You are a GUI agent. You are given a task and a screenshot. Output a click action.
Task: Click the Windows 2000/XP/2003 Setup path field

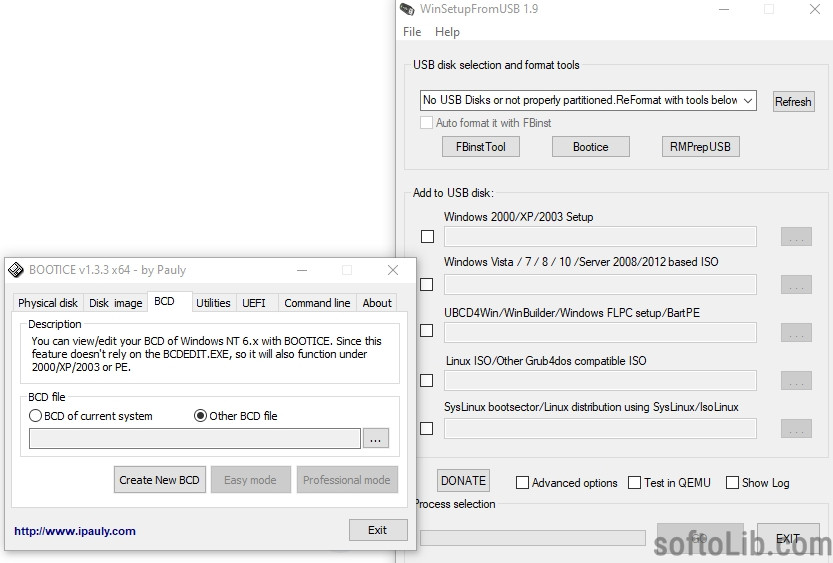pyautogui.click(x=600, y=236)
